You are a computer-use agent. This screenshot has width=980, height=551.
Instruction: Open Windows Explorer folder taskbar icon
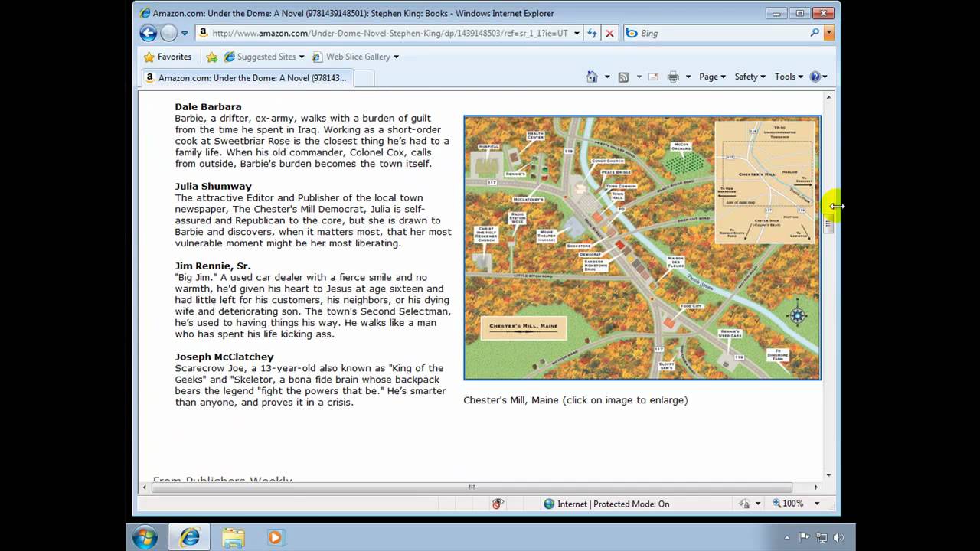tap(233, 537)
